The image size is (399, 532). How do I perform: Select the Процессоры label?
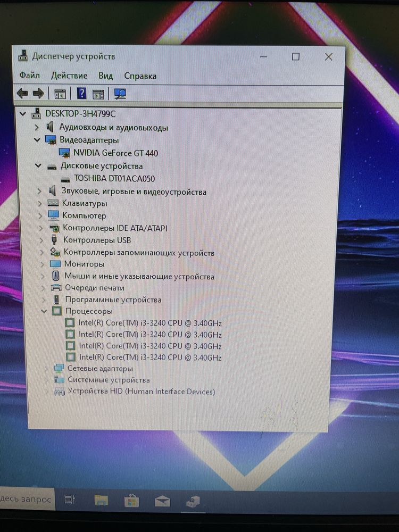point(89,311)
